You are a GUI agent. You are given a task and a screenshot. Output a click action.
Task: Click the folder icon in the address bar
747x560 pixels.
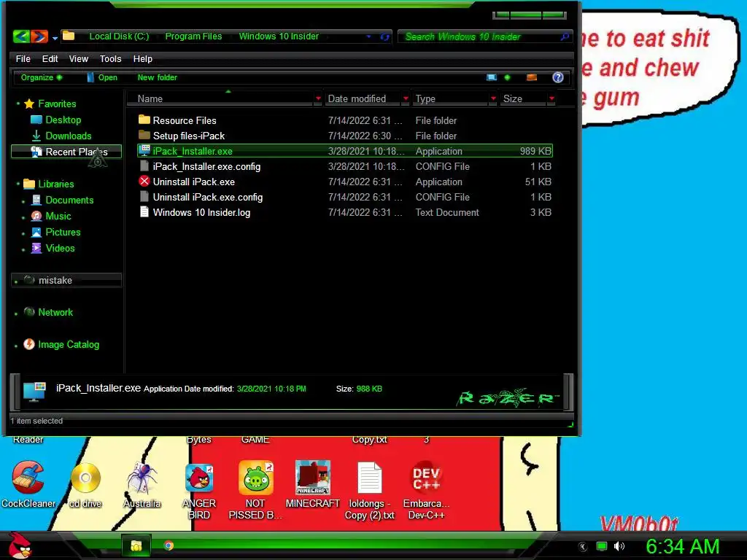pyautogui.click(x=69, y=36)
